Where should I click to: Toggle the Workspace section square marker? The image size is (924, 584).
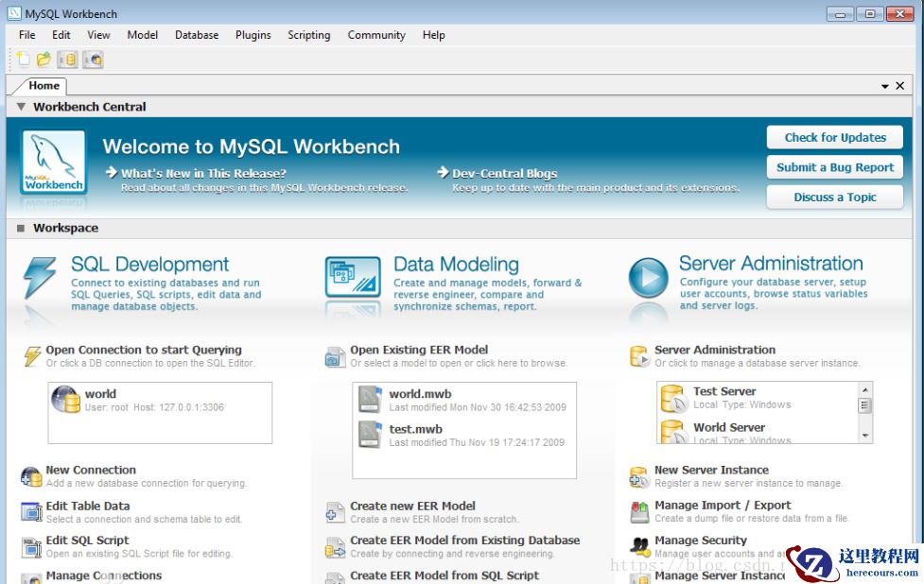coord(21,228)
